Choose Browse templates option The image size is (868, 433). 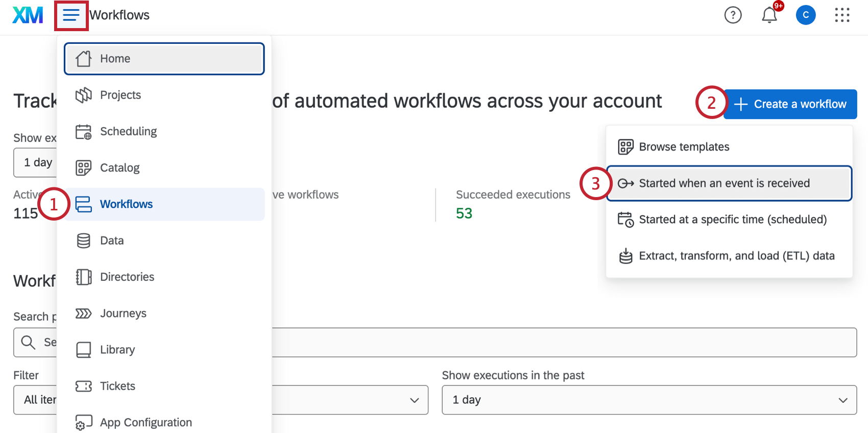click(x=684, y=147)
